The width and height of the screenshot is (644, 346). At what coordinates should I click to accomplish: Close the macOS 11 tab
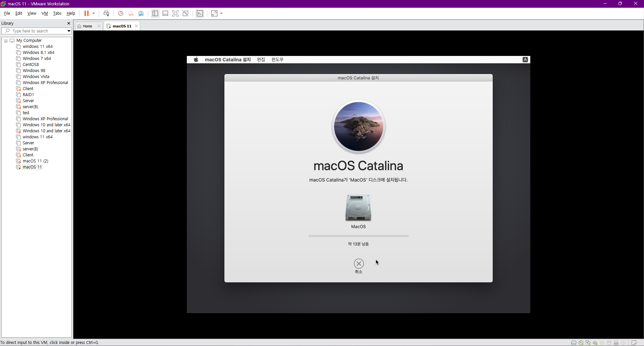(x=136, y=26)
